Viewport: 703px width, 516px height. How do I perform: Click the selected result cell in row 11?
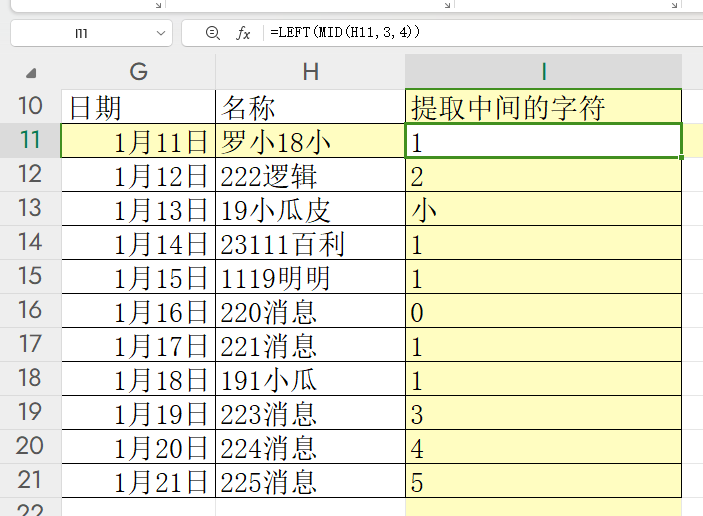click(x=543, y=141)
